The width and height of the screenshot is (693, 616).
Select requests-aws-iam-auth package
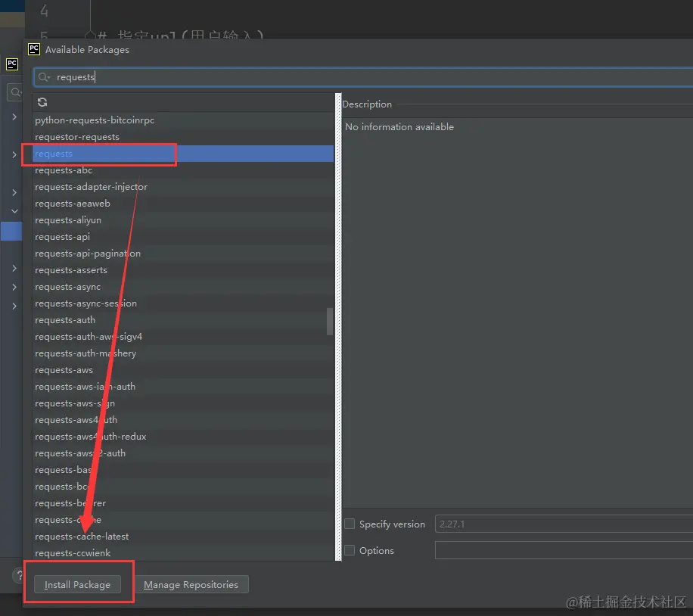coord(183,387)
